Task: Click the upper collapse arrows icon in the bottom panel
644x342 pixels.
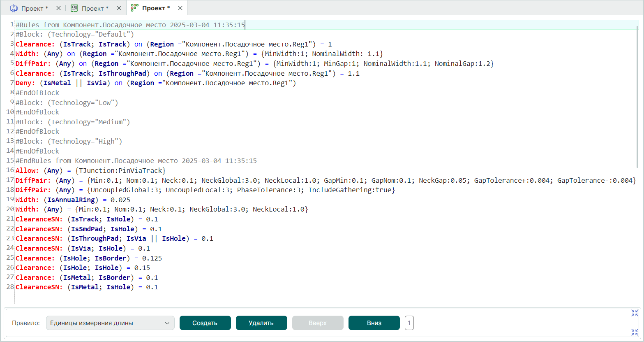Action: [635, 313]
